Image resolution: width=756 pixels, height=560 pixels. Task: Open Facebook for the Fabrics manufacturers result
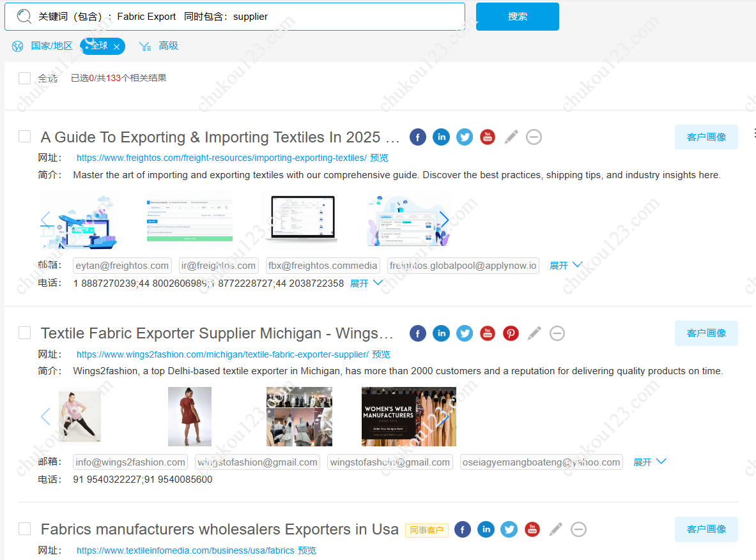pos(463,529)
